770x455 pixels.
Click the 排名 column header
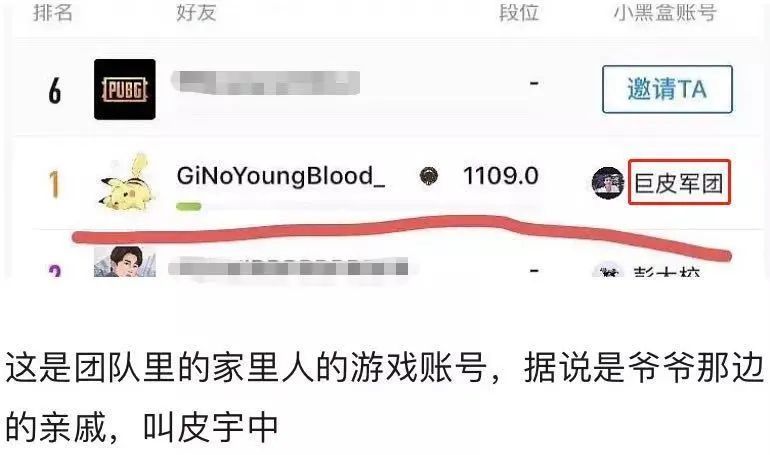click(x=53, y=12)
